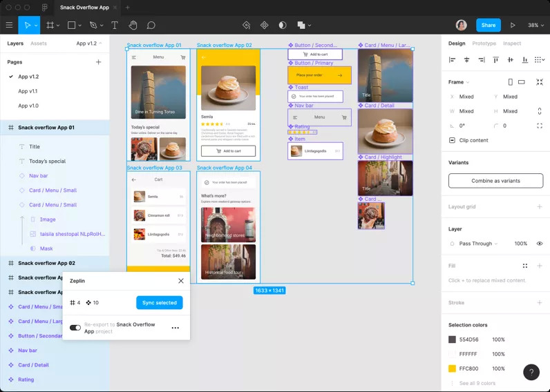Switch to the Assets tab
Screen dimensions: 550x392
(x=39, y=43)
